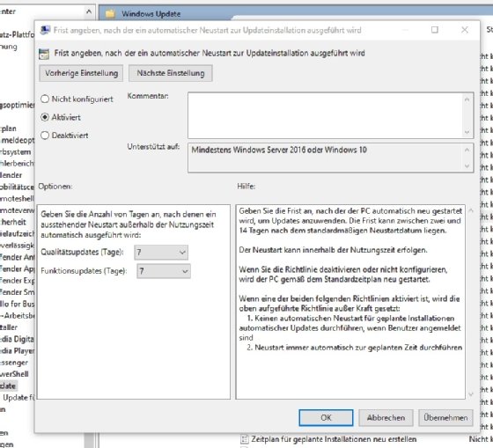Open the Qualitätsupdates (Tage) dropdown
Viewport: 493px width, 448px height.
[x=161, y=253]
